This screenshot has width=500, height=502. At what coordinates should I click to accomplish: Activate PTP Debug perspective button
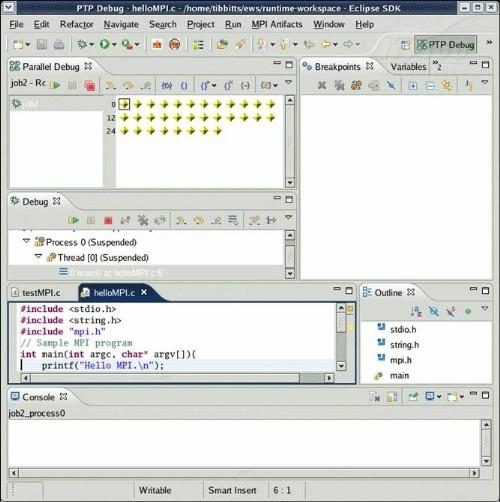click(446, 44)
